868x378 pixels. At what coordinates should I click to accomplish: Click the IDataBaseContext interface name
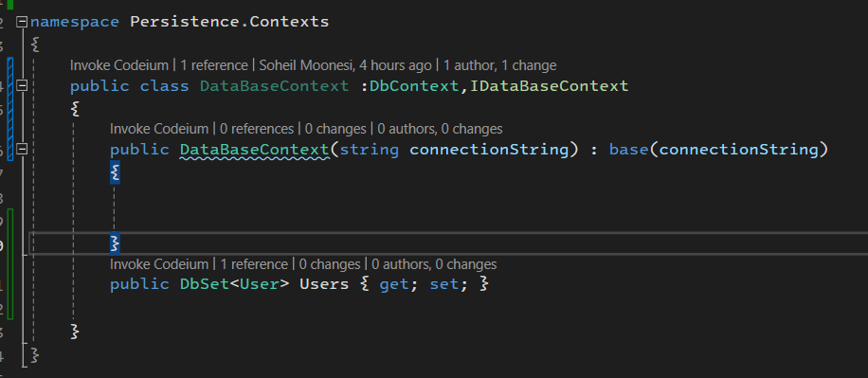pos(550,86)
